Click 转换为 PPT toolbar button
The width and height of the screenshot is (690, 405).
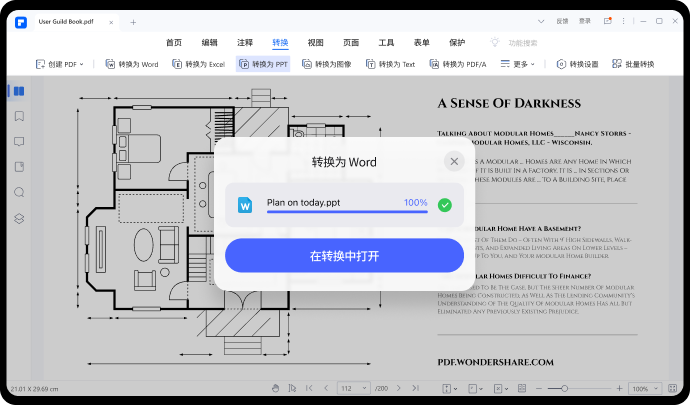(263, 64)
